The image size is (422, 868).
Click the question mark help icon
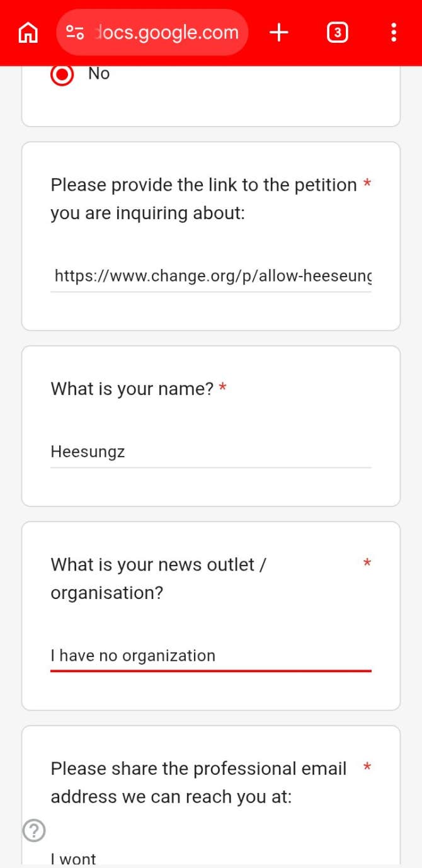pos(34,831)
